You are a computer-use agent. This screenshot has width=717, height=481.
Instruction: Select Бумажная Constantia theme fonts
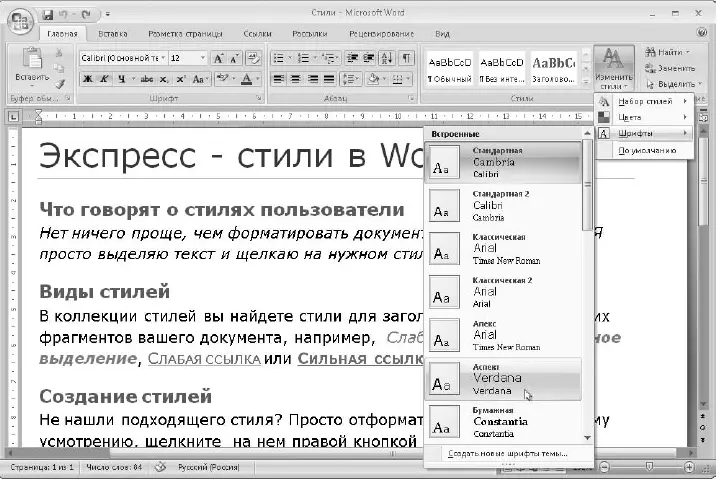[x=503, y=422]
